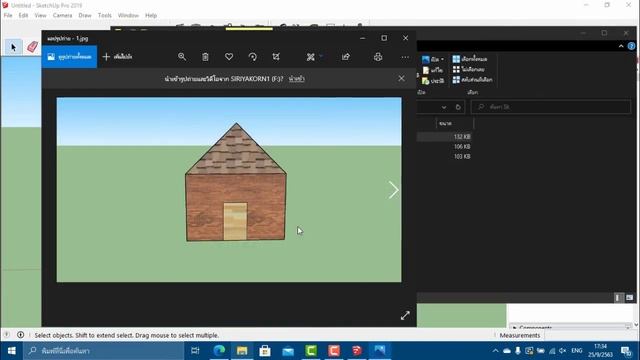Select the file row showing 132 KB
640x360 pixels.
click(444, 137)
